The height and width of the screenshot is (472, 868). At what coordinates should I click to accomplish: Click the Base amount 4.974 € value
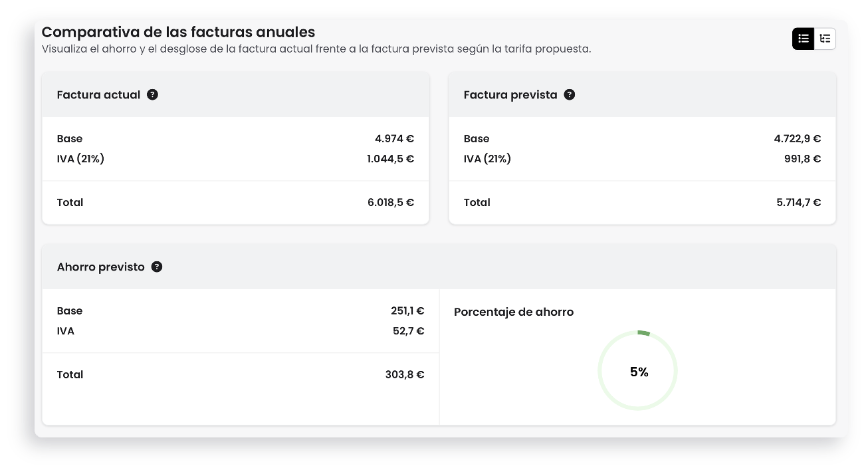tap(394, 138)
